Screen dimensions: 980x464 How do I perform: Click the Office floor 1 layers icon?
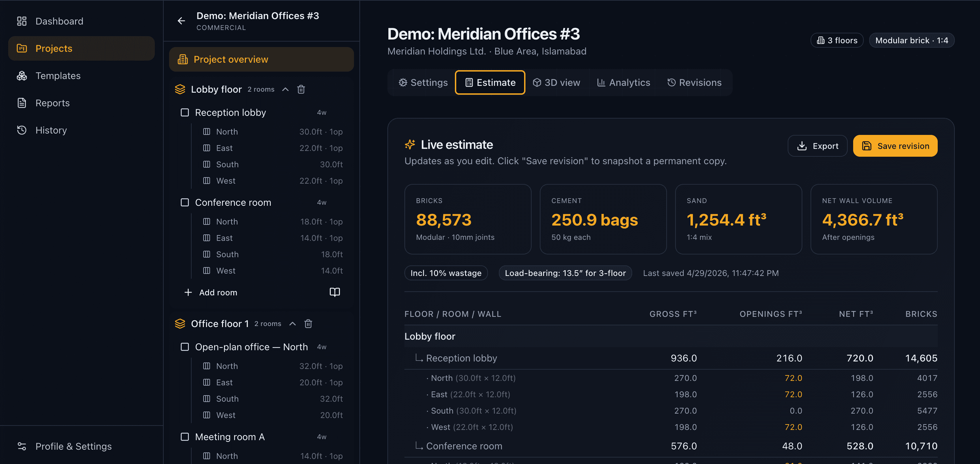[180, 324]
